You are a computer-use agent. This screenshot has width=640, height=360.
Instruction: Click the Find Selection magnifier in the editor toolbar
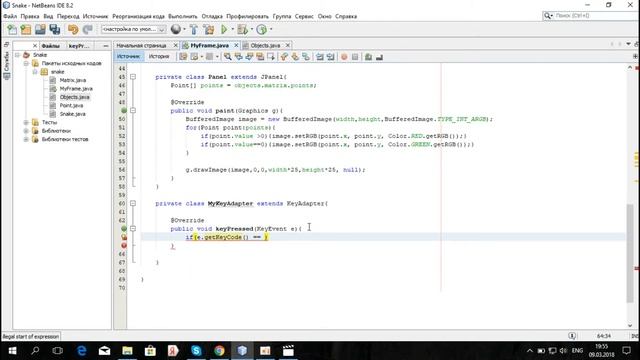[x=227, y=57]
